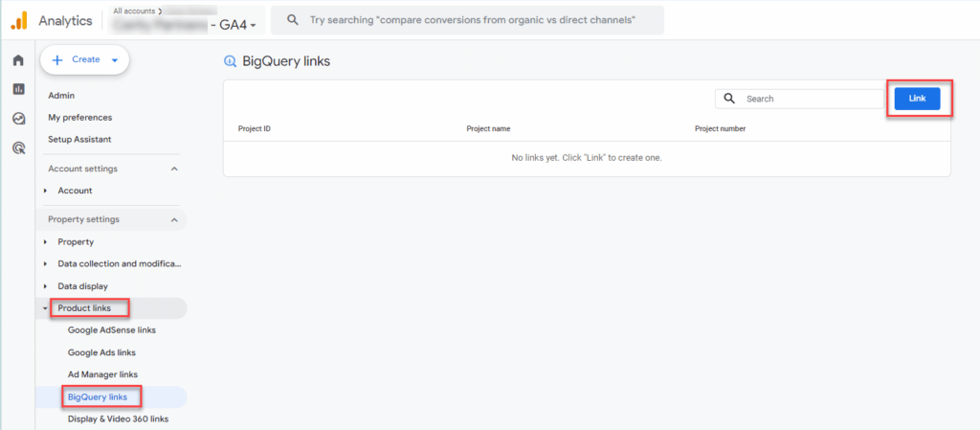This screenshot has height=430, width=980.
Task: Click the BigQuery links page heading
Action: coord(285,61)
